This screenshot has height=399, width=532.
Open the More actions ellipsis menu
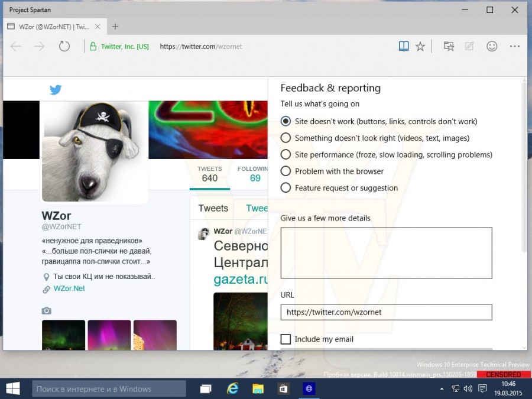(515, 46)
